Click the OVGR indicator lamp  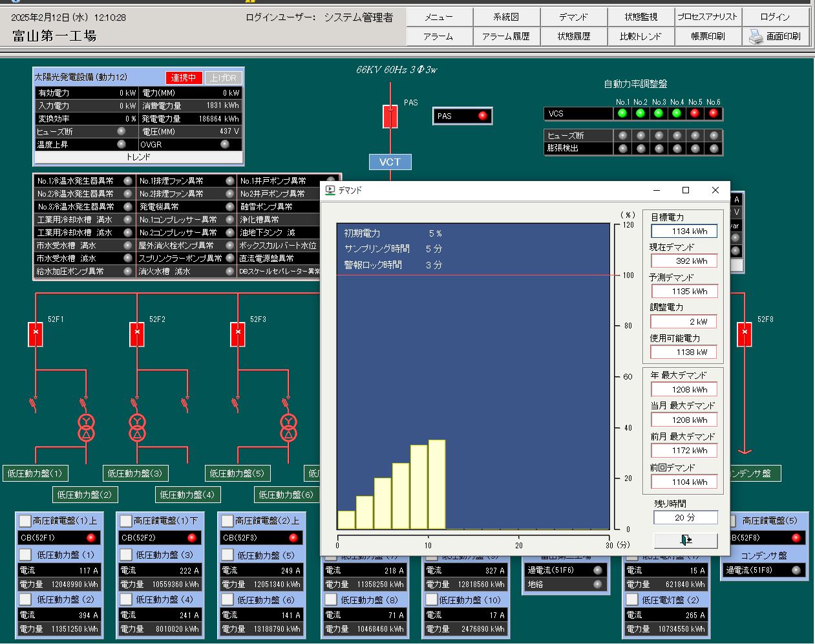(x=225, y=144)
